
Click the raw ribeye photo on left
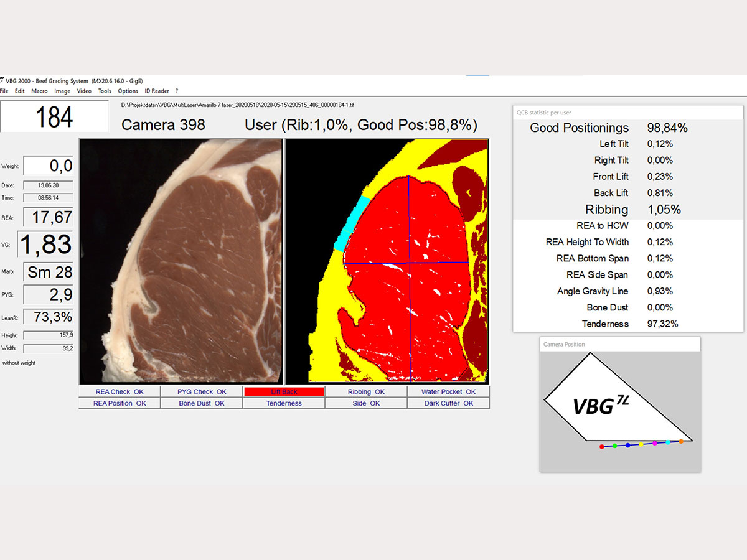coord(181,261)
